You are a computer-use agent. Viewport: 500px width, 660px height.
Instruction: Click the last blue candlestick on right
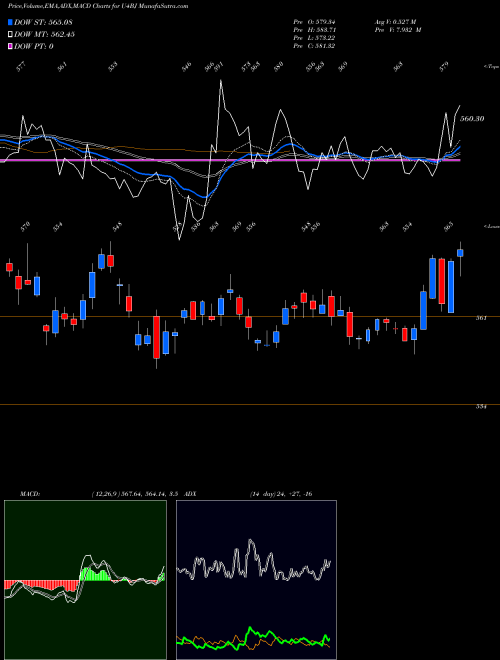click(460, 253)
